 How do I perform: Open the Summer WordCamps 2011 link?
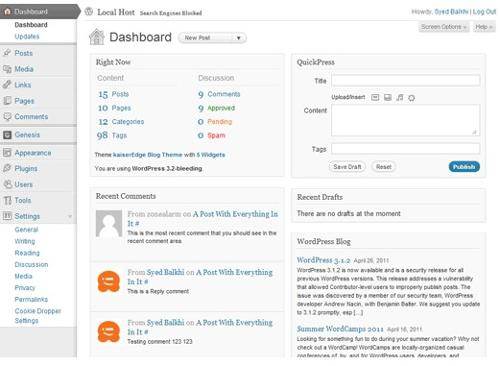(x=340, y=329)
